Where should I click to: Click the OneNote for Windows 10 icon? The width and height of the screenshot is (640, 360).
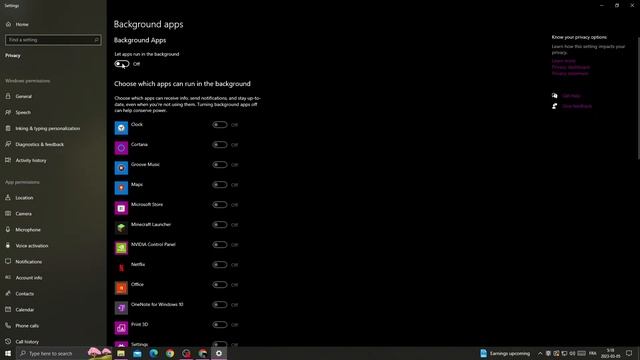[x=121, y=308]
